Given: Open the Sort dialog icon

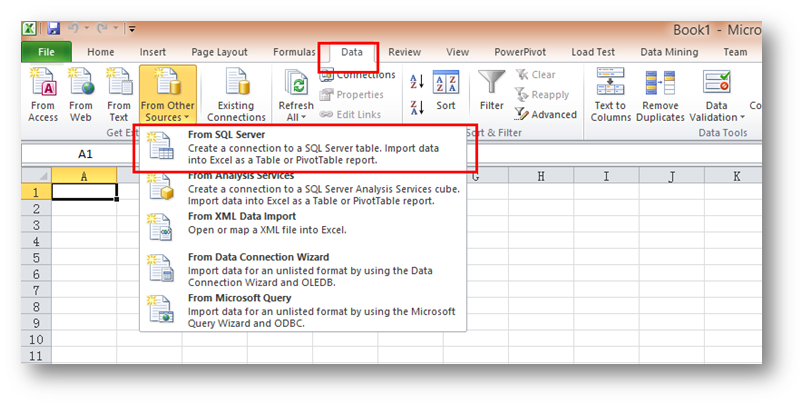Looking at the screenshot, I should (446, 82).
